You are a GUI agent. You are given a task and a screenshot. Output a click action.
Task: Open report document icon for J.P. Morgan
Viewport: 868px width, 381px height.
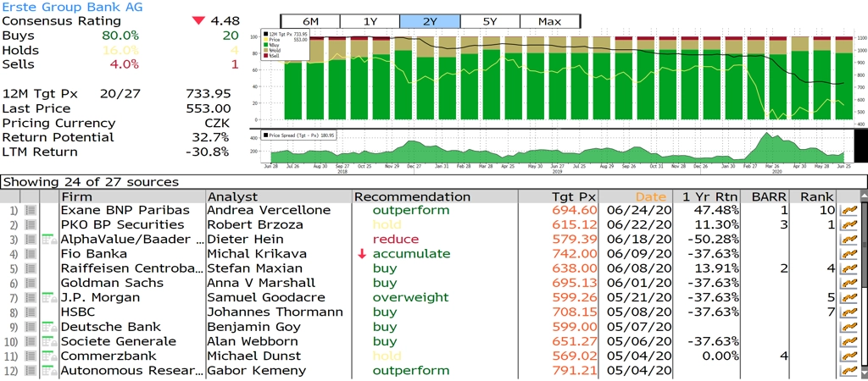coord(30,298)
